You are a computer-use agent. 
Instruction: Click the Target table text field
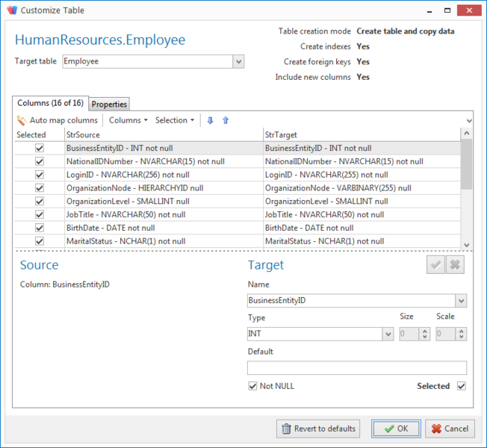(x=148, y=61)
